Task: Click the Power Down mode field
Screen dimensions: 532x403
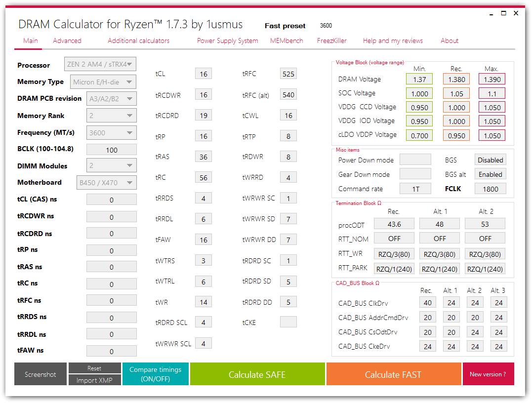Action: (x=415, y=160)
